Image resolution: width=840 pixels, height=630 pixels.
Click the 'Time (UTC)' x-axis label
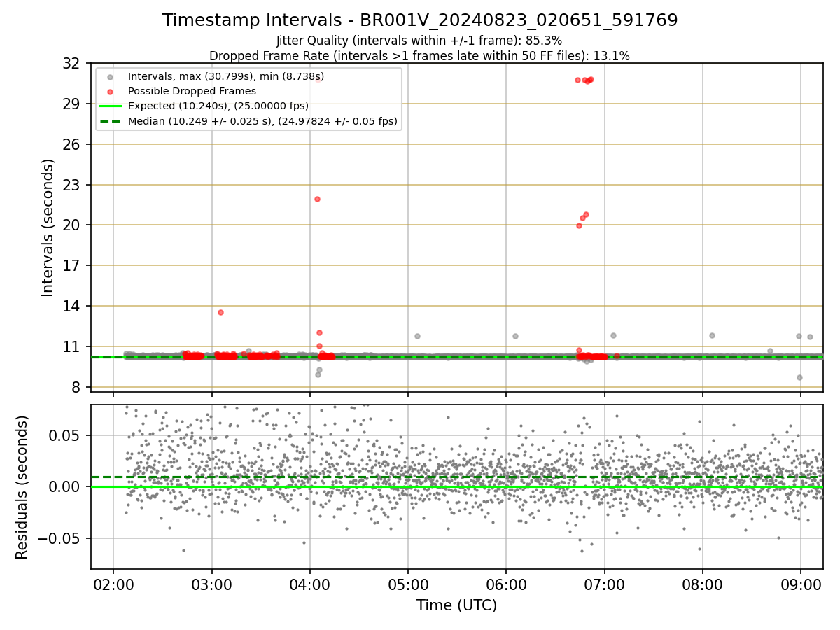tap(456, 605)
